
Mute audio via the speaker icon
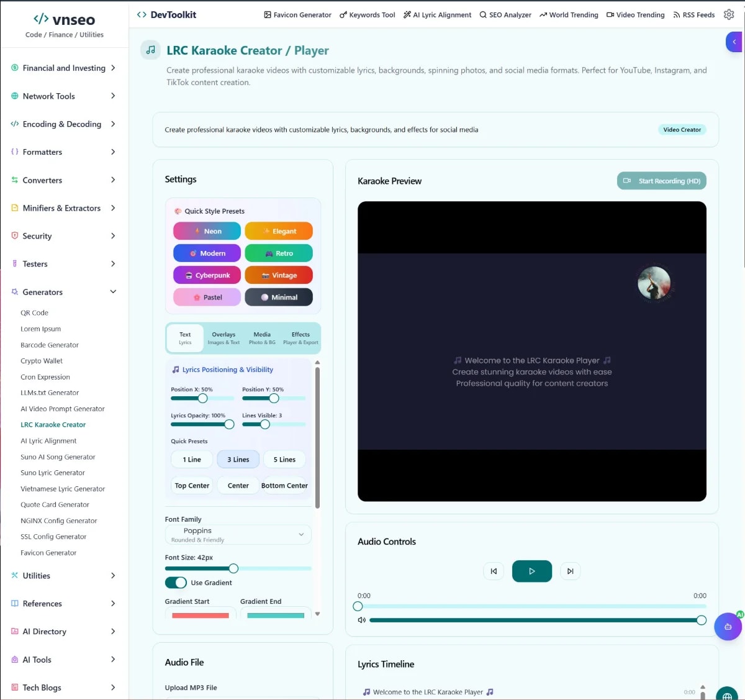pyautogui.click(x=361, y=619)
